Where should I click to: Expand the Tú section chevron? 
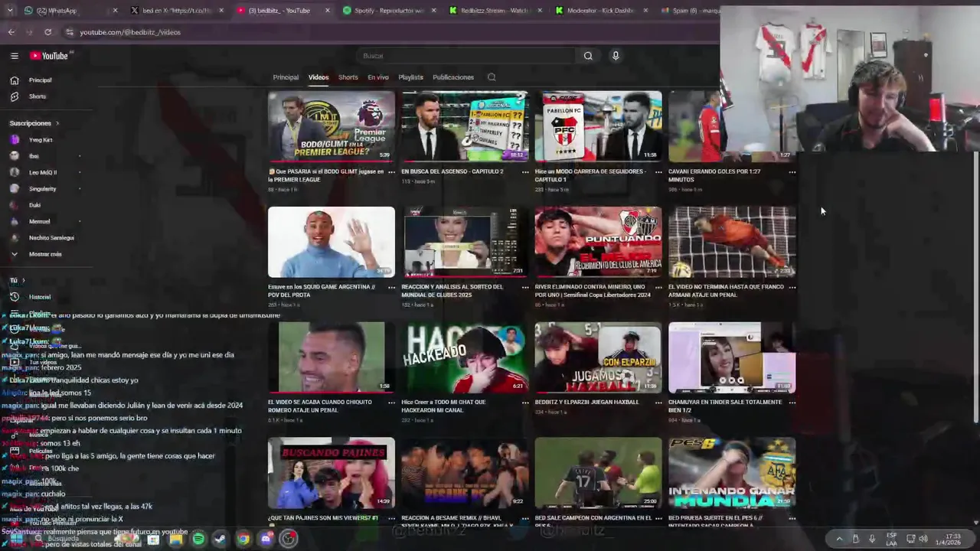point(23,281)
